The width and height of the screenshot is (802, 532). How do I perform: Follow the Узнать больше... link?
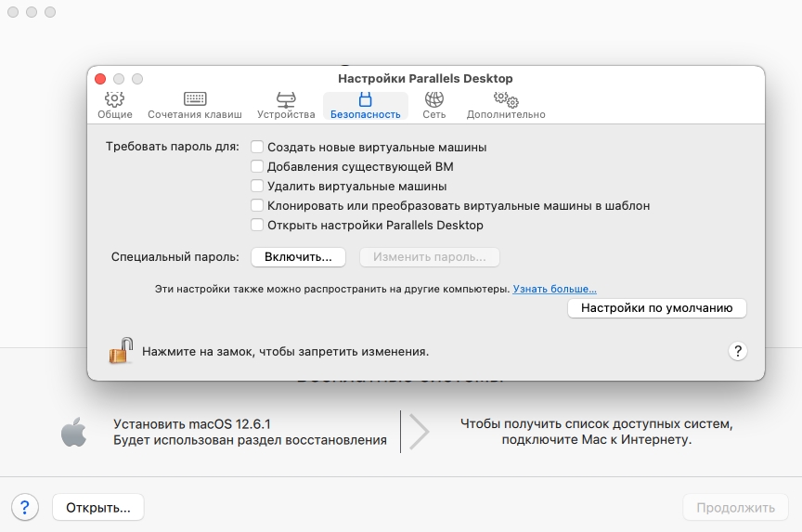click(554, 289)
